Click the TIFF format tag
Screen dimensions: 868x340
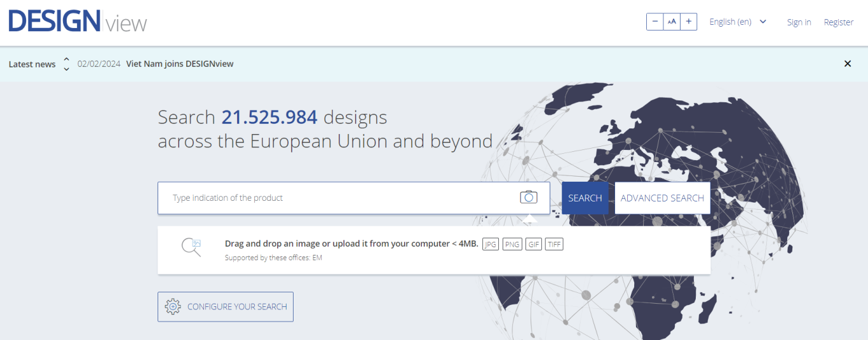554,244
